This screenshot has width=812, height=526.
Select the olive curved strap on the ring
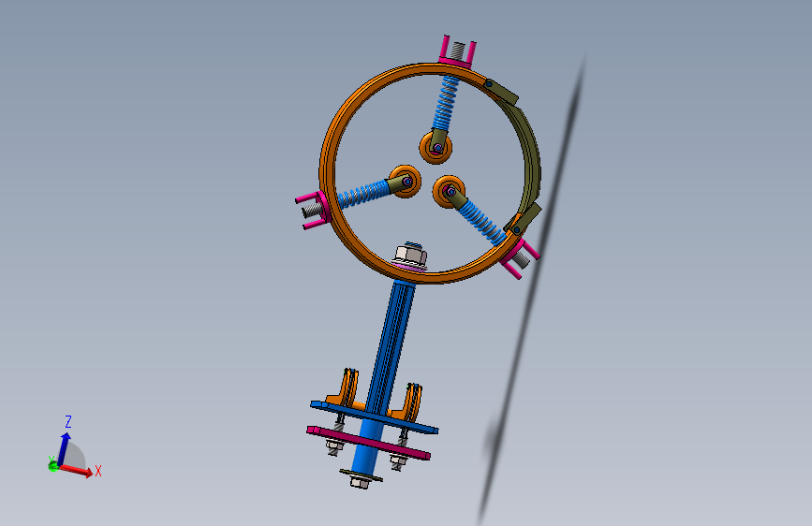tap(532, 160)
